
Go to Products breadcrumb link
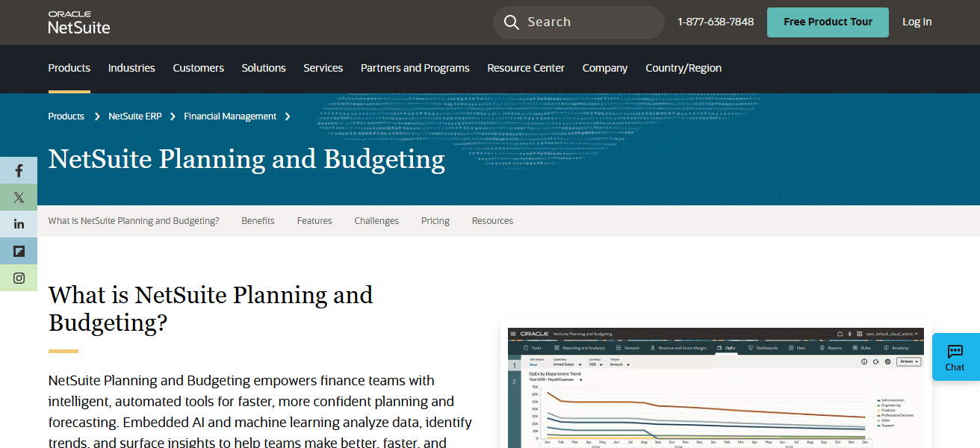click(x=66, y=116)
